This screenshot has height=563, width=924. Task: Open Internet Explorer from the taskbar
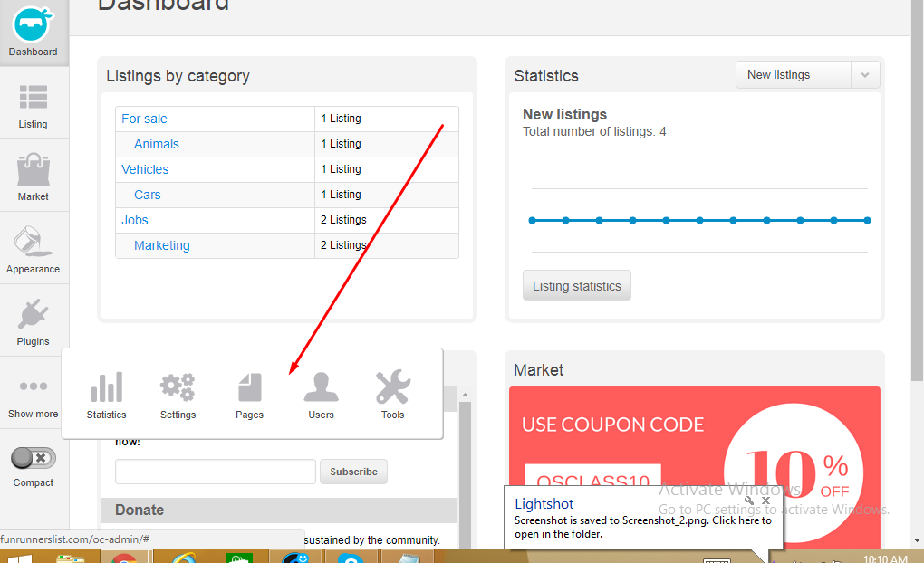pyautogui.click(x=184, y=557)
